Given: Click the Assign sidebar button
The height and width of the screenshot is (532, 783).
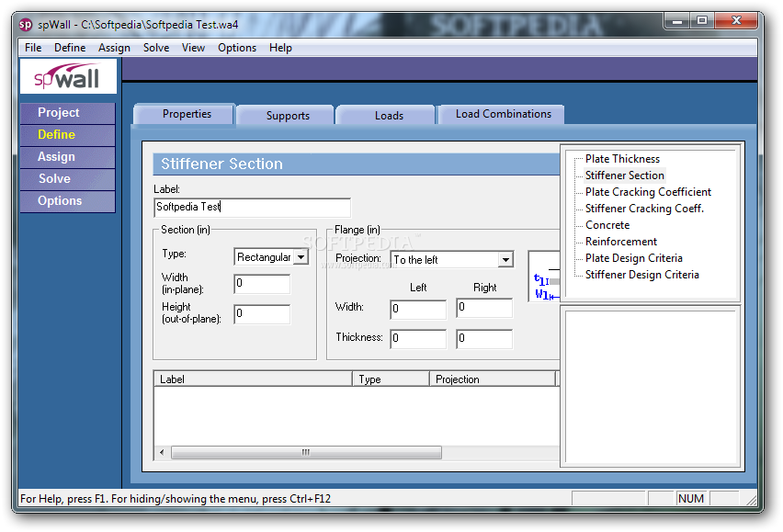Looking at the screenshot, I should tap(68, 157).
